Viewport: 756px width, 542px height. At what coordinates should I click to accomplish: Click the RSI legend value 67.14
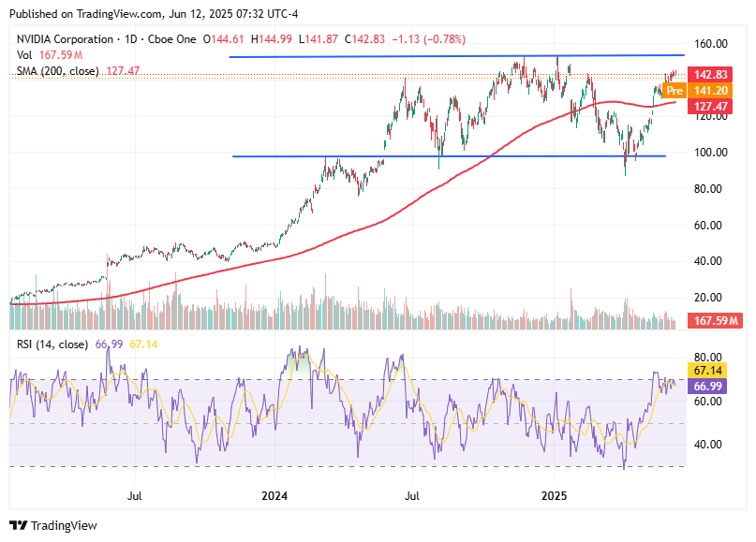point(143,344)
